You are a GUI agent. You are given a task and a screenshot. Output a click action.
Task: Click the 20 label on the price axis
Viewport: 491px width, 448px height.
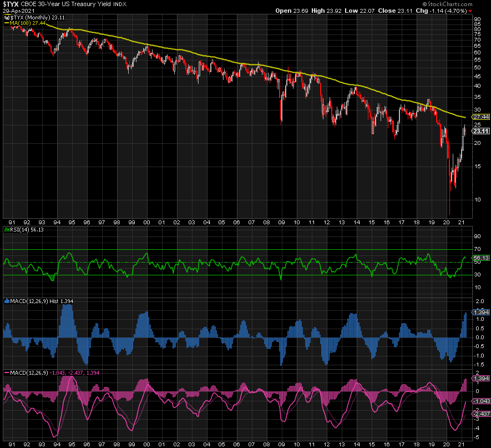point(477,143)
